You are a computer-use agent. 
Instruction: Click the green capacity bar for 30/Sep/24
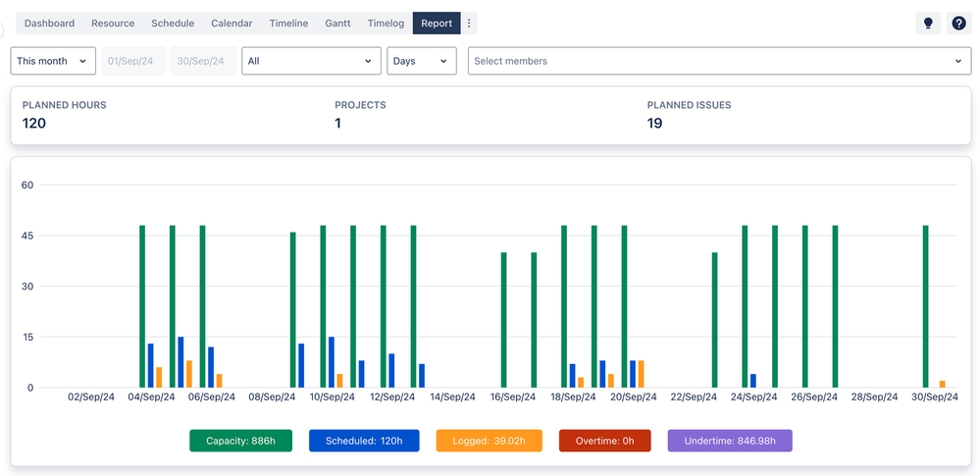925,306
